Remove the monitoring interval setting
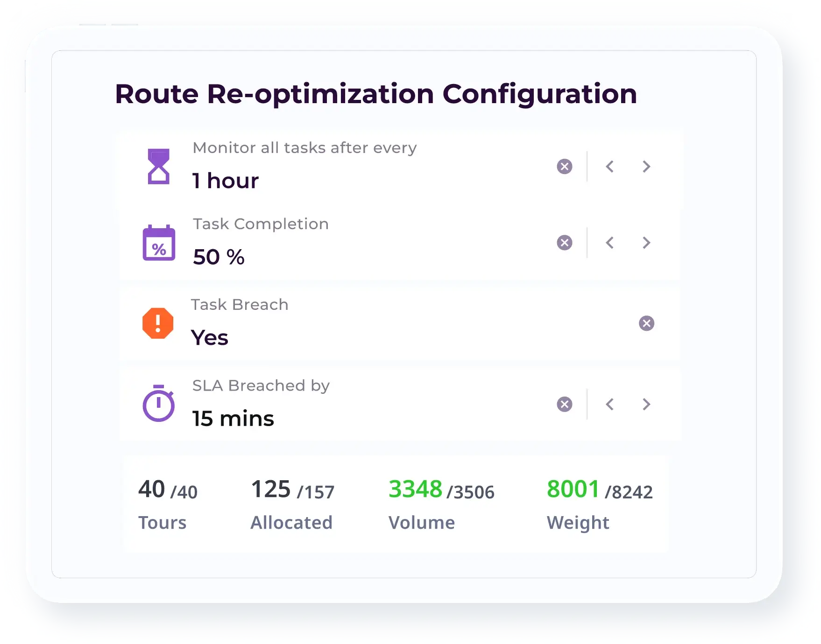This screenshot has height=644, width=821. tap(564, 167)
